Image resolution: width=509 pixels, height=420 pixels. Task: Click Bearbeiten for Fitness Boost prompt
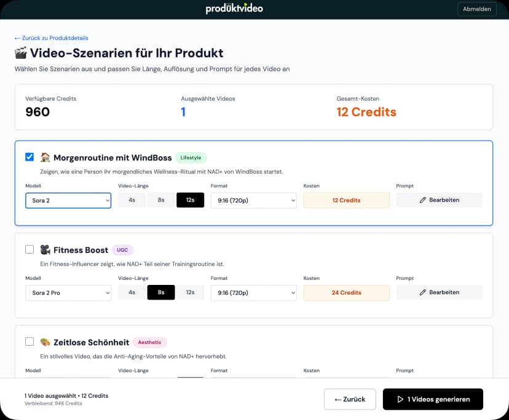coord(439,293)
